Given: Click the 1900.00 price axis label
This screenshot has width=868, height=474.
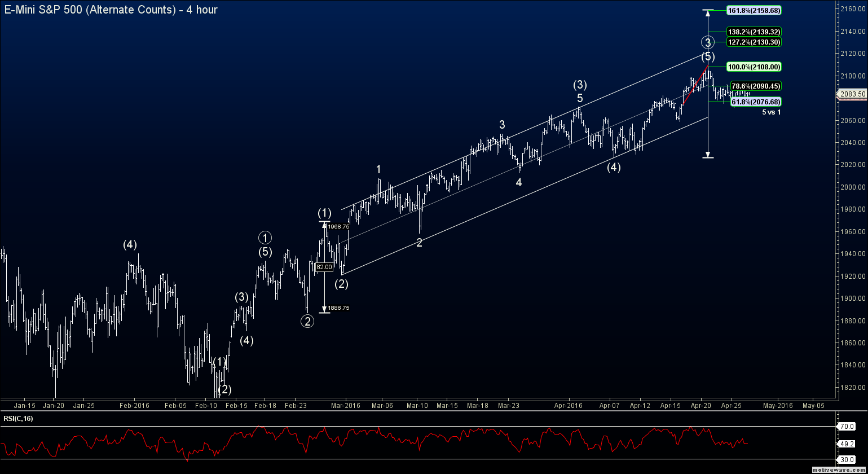Looking at the screenshot, I should pyautogui.click(x=853, y=299).
